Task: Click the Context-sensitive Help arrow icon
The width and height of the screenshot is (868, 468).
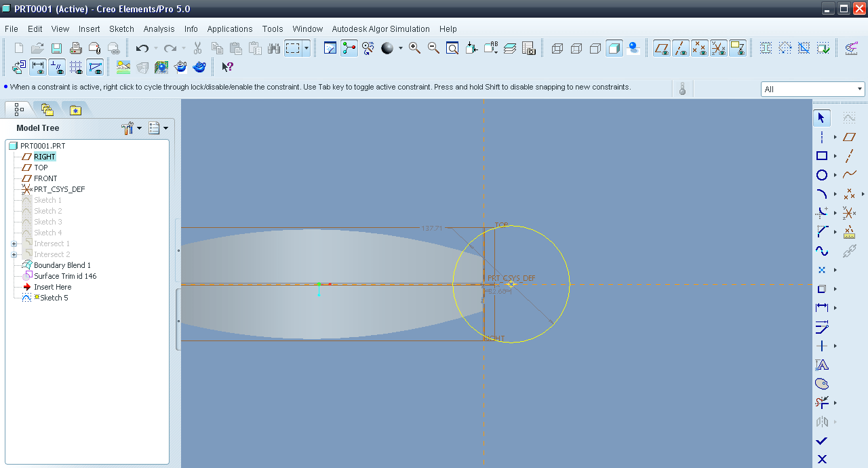Action: coord(228,67)
